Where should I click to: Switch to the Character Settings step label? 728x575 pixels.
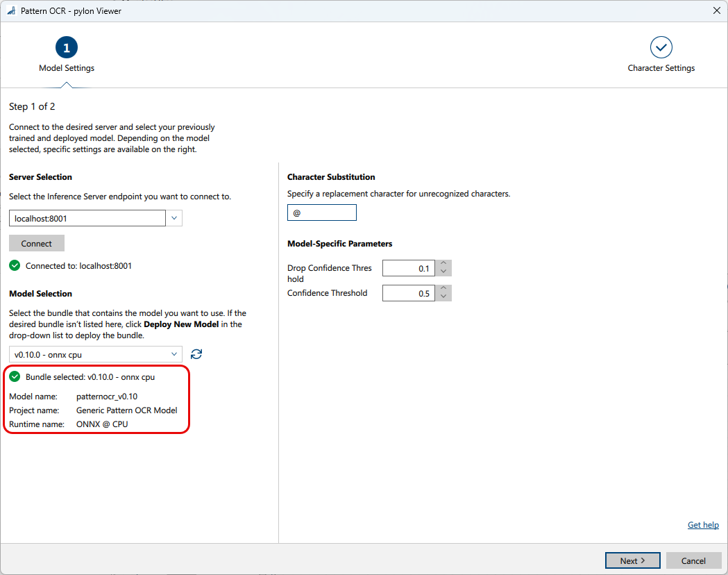(x=661, y=68)
